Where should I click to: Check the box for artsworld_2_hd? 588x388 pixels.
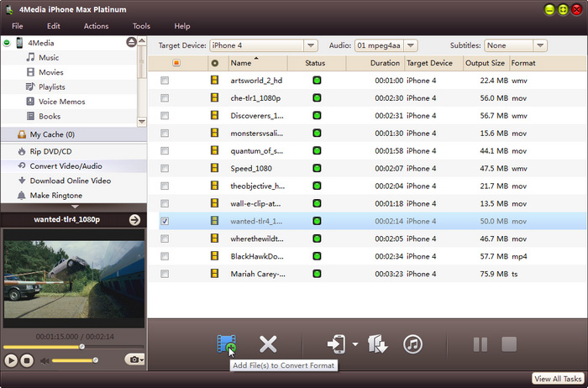coord(165,81)
